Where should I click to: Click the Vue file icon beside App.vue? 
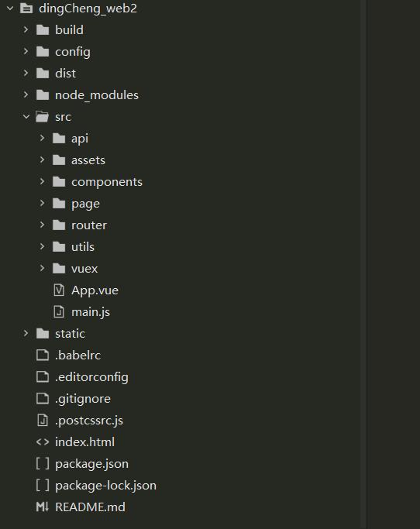click(59, 290)
